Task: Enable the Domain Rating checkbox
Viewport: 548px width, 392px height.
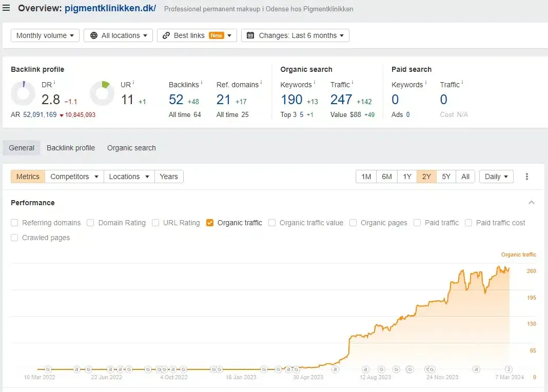Action: 90,223
